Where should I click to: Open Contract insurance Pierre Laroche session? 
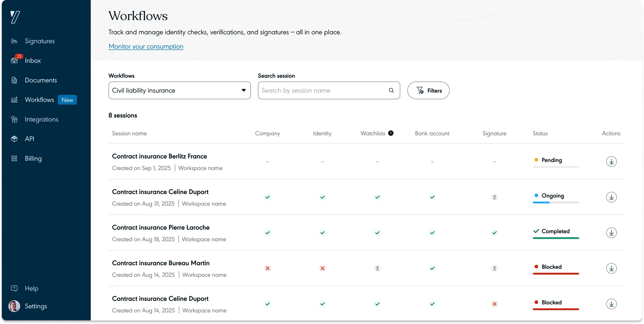coord(161,227)
